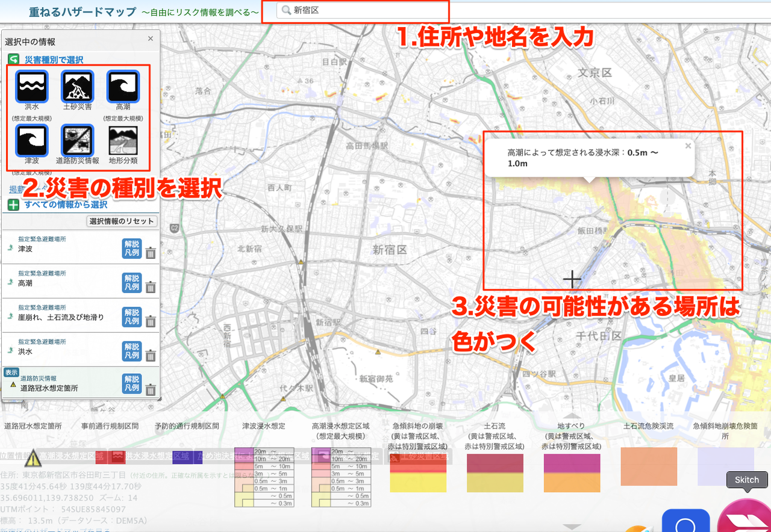The image size is (771, 532).
Task: Toggle the 津波 tsunami disaster icon
Action: [x=31, y=140]
